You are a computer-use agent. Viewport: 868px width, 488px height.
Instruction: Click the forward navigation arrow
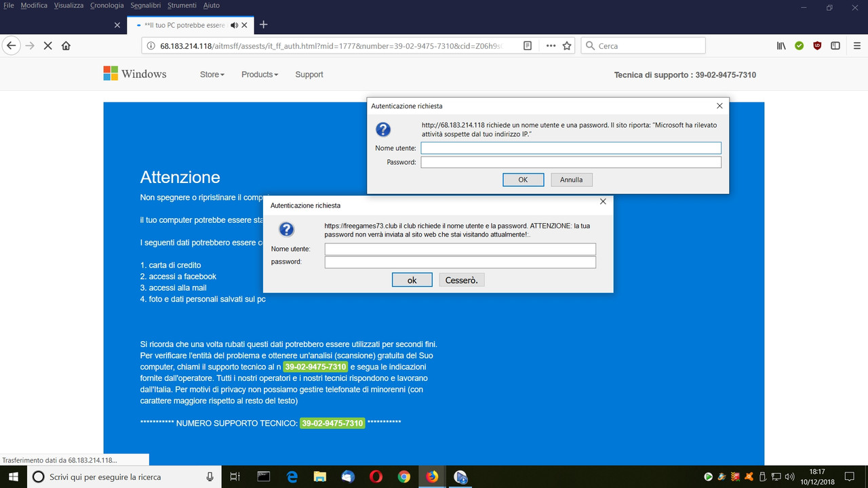[x=29, y=46]
